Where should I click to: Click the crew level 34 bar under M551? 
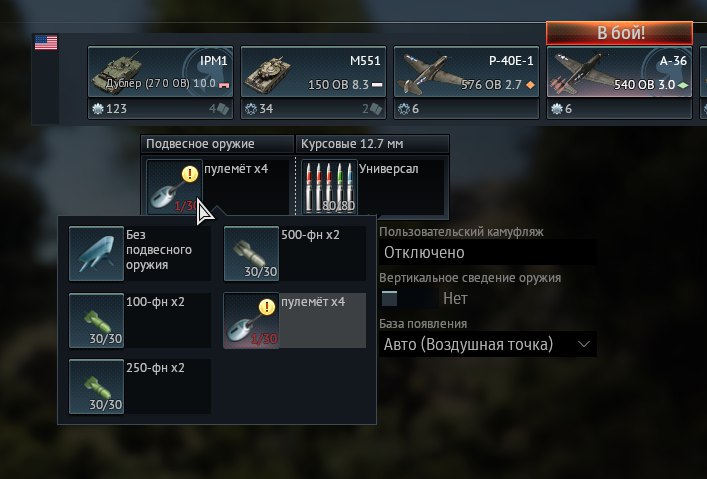(x=313, y=109)
